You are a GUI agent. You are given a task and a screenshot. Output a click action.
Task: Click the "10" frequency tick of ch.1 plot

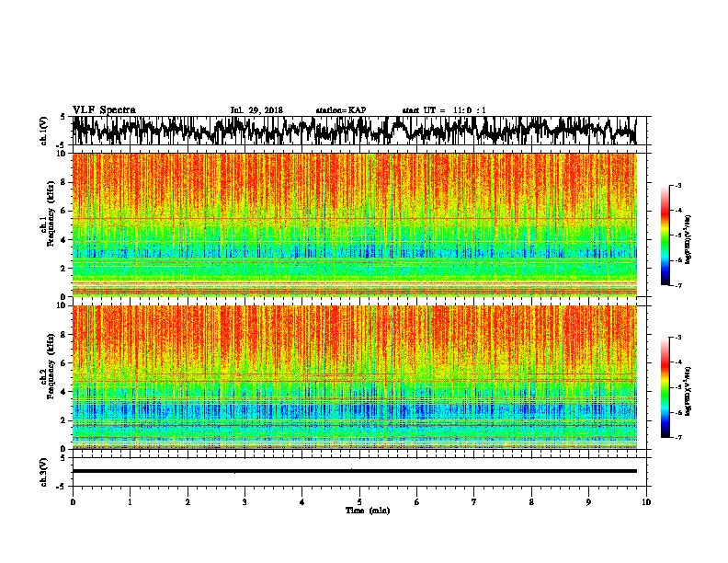tap(62, 154)
